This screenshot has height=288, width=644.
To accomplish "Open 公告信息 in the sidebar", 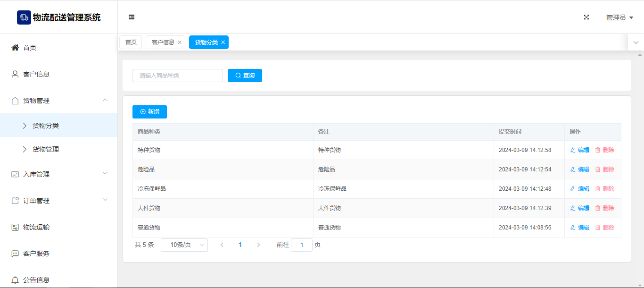I will coord(36,280).
